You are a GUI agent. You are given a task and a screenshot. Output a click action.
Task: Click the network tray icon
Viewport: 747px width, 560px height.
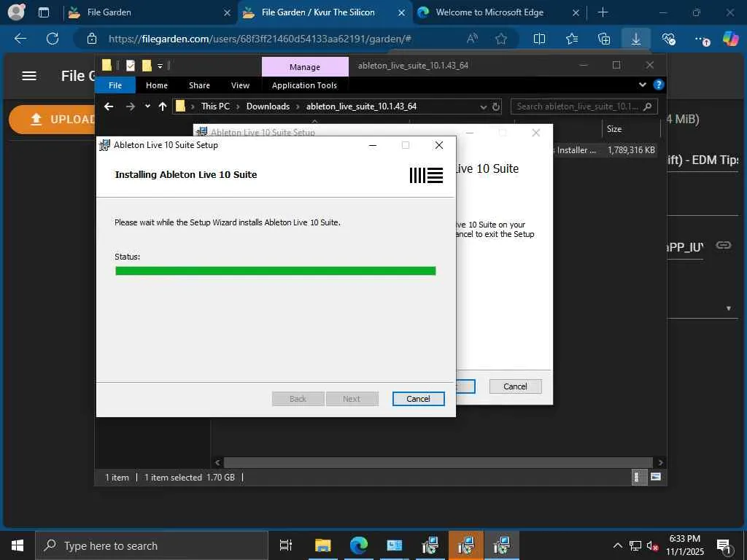[635, 545]
